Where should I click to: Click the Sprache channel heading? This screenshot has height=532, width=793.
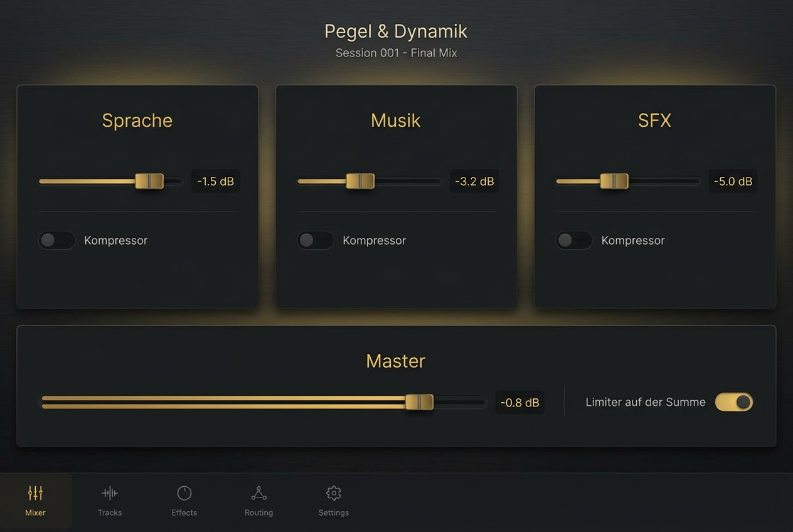pos(137,120)
